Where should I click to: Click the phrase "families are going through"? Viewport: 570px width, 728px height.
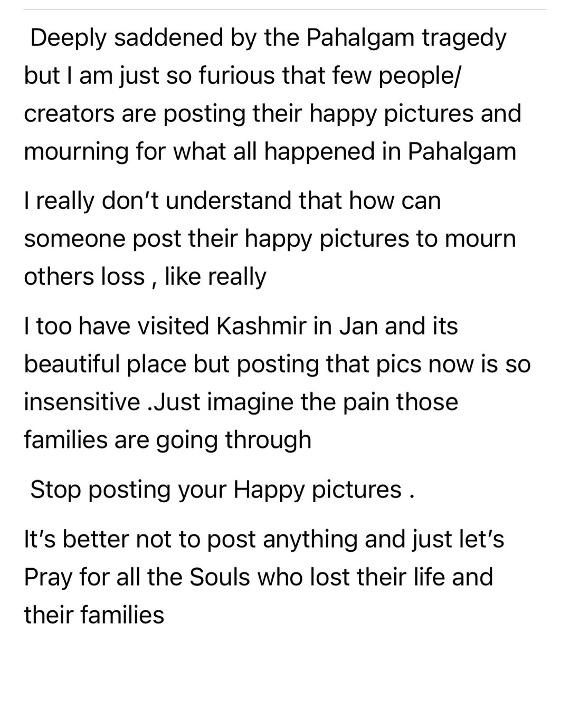coord(167,440)
